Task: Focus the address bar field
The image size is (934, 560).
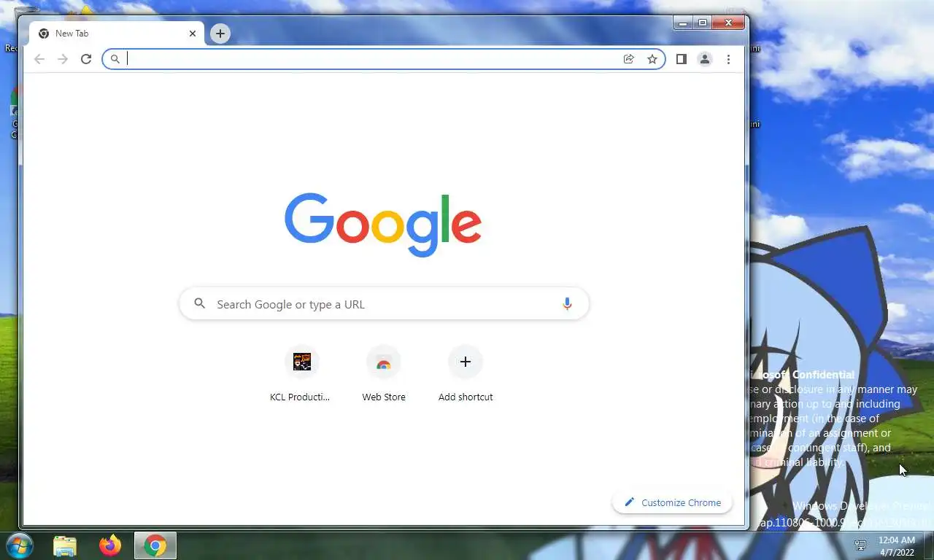Action: click(384, 59)
